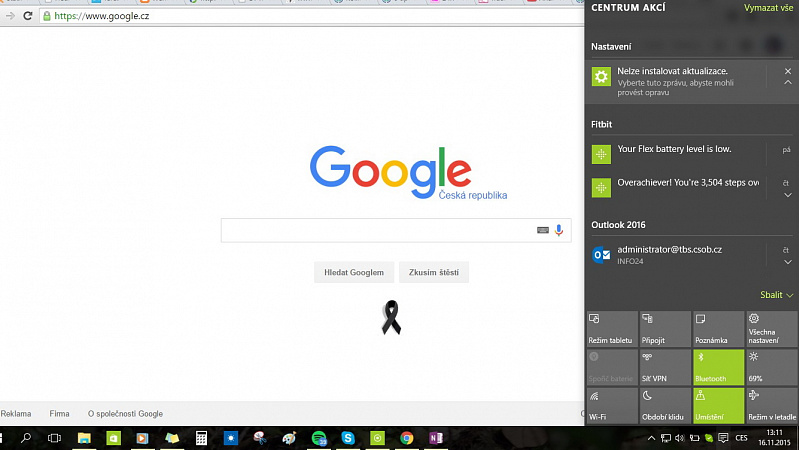Open taskbar Search magnifier icon
Image resolution: width=799 pixels, height=450 pixels.
pos(25,438)
